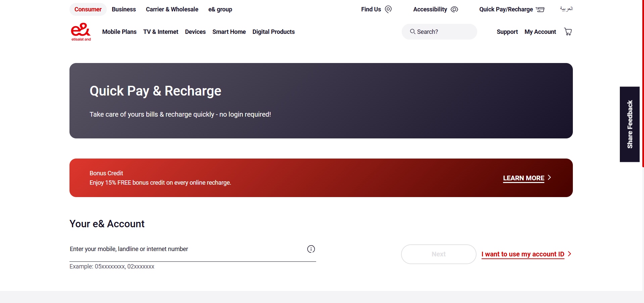The width and height of the screenshot is (644, 303).
Task: Click the e& etisalat logo
Action: click(x=81, y=32)
